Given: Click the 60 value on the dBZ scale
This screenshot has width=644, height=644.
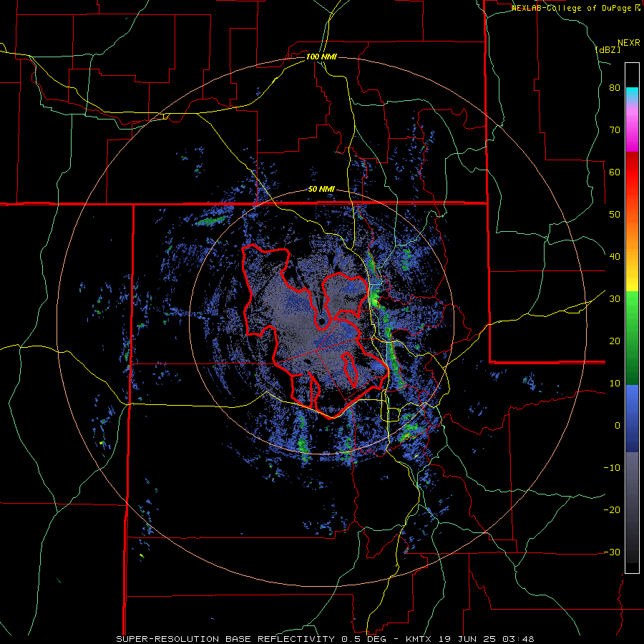Looking at the screenshot, I should [615, 172].
